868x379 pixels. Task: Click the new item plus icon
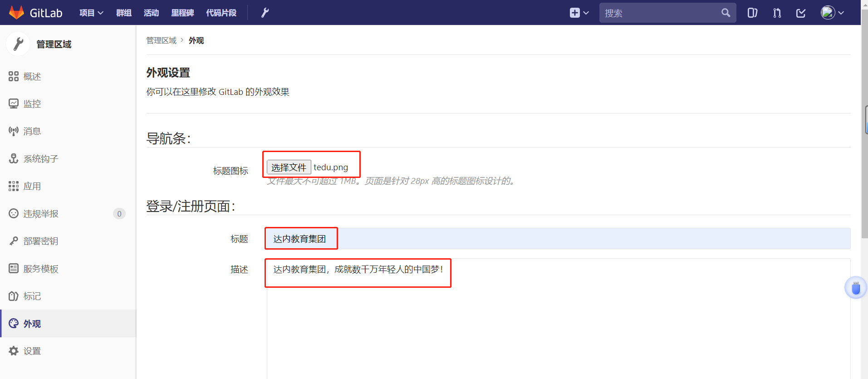click(x=575, y=13)
